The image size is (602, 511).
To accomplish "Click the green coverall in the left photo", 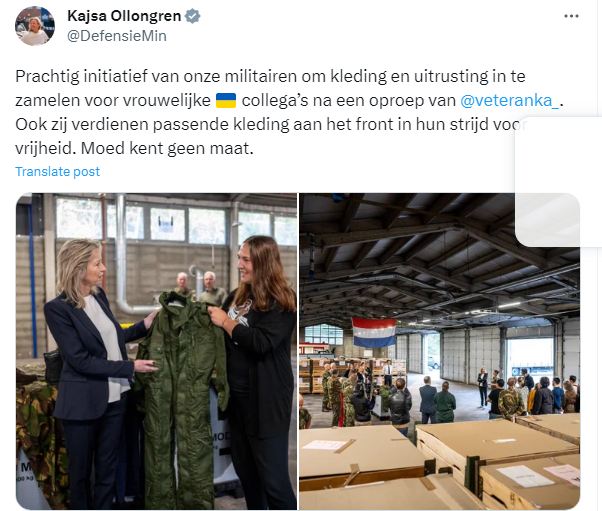I will click(180, 399).
